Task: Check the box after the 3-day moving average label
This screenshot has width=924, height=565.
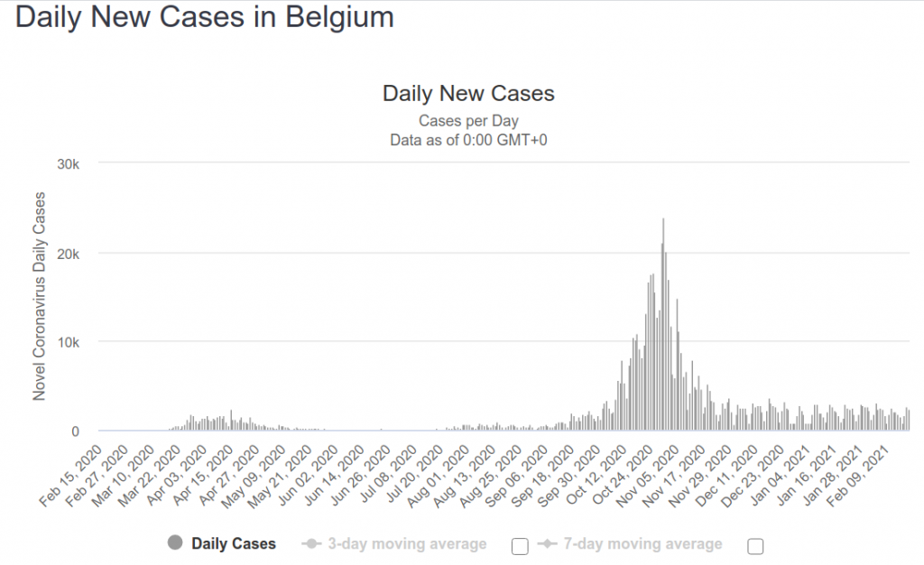Action: tap(519, 545)
